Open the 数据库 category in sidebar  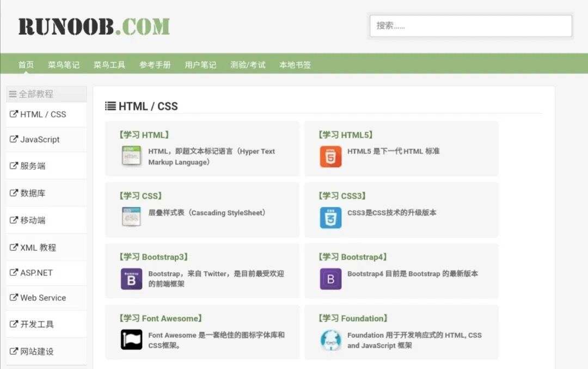[33, 193]
